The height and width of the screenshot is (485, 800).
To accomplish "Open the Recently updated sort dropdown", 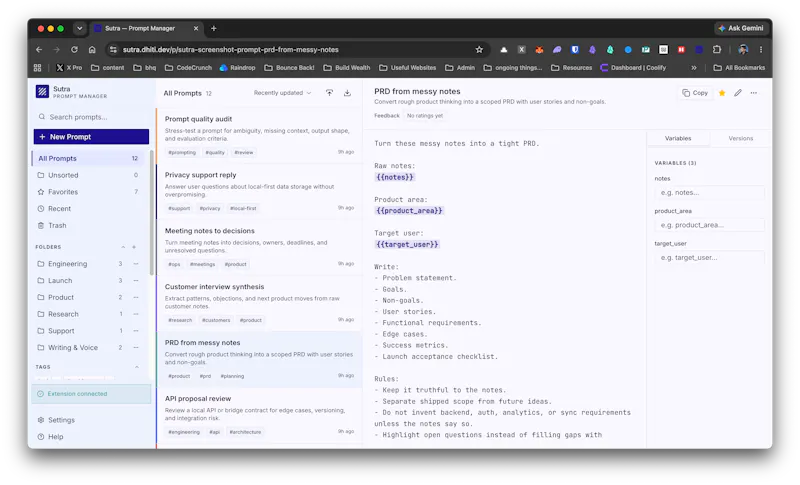I will pyautogui.click(x=282, y=93).
